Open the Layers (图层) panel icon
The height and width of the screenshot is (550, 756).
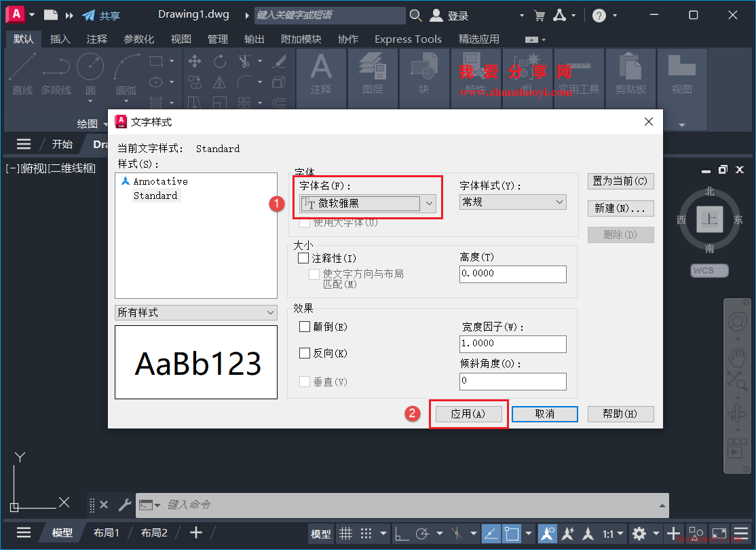coord(372,67)
